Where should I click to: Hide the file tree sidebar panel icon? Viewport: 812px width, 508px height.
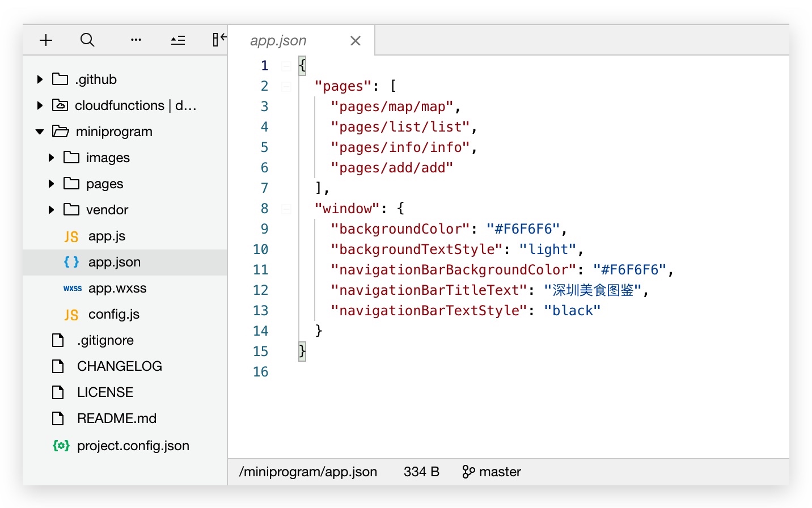click(x=219, y=40)
